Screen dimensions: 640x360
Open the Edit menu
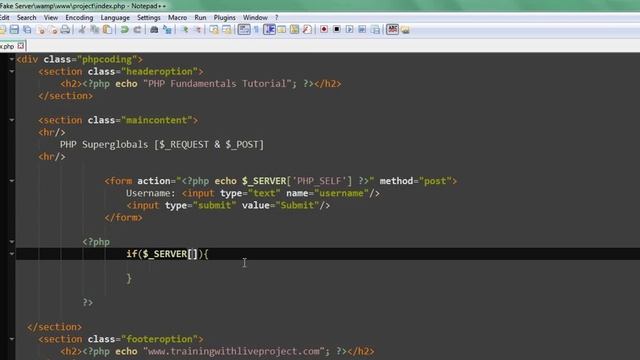click(x=4, y=18)
